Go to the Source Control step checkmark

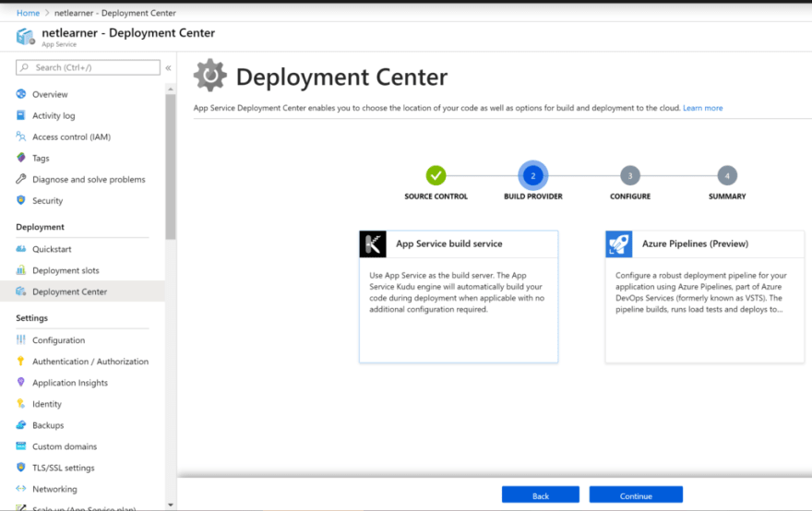pyautogui.click(x=436, y=175)
